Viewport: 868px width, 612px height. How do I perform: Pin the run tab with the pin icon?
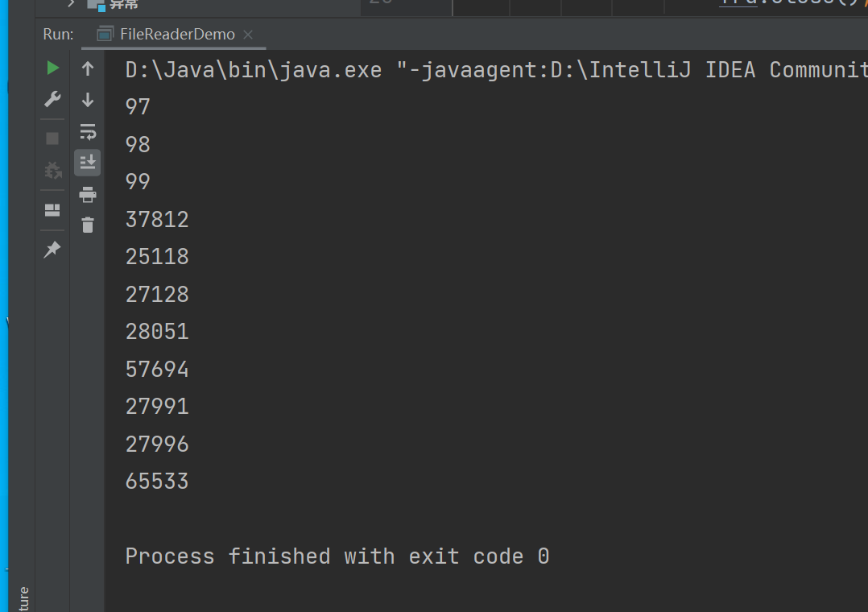point(52,250)
